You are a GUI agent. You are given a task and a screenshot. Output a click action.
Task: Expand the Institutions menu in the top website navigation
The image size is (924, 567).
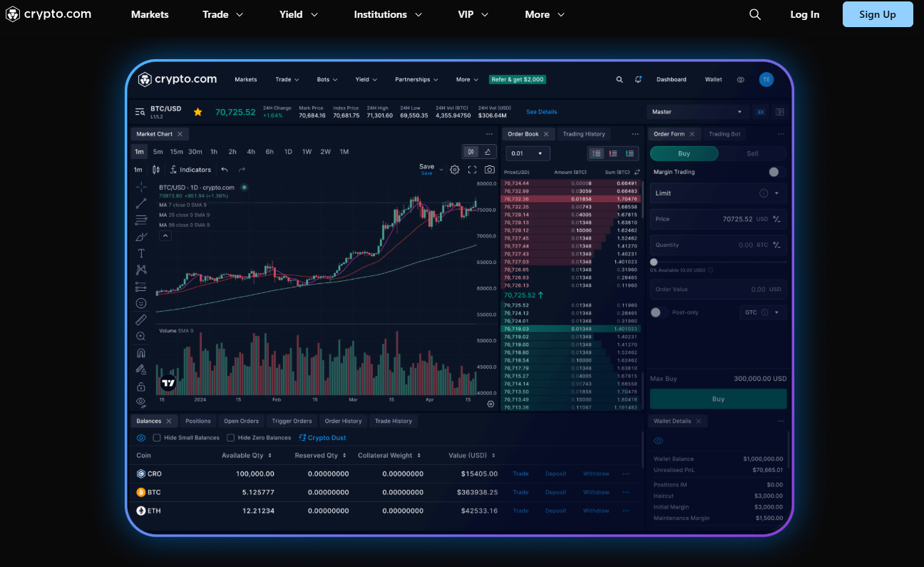pyautogui.click(x=389, y=14)
